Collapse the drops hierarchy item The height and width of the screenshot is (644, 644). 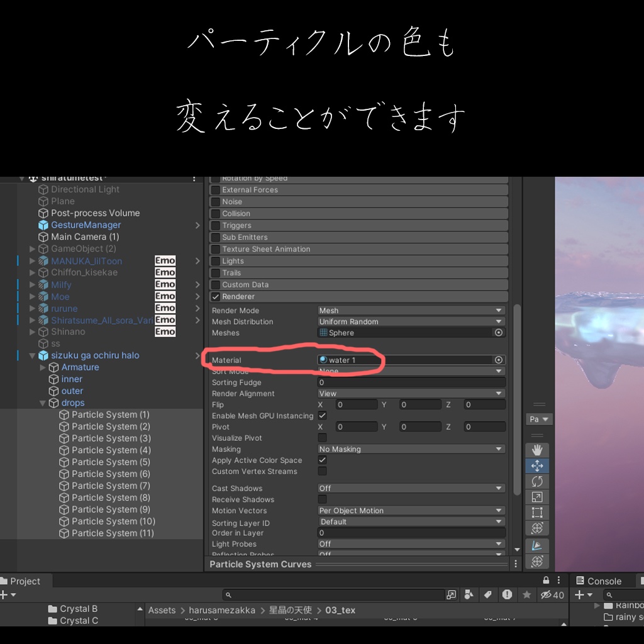coord(42,402)
